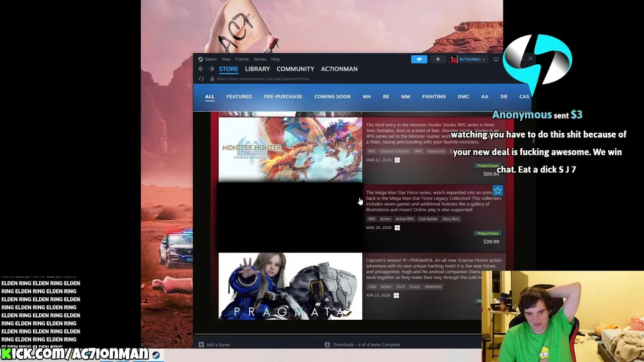Click wishlist star icon on Mega Man Star Force

tap(497, 191)
